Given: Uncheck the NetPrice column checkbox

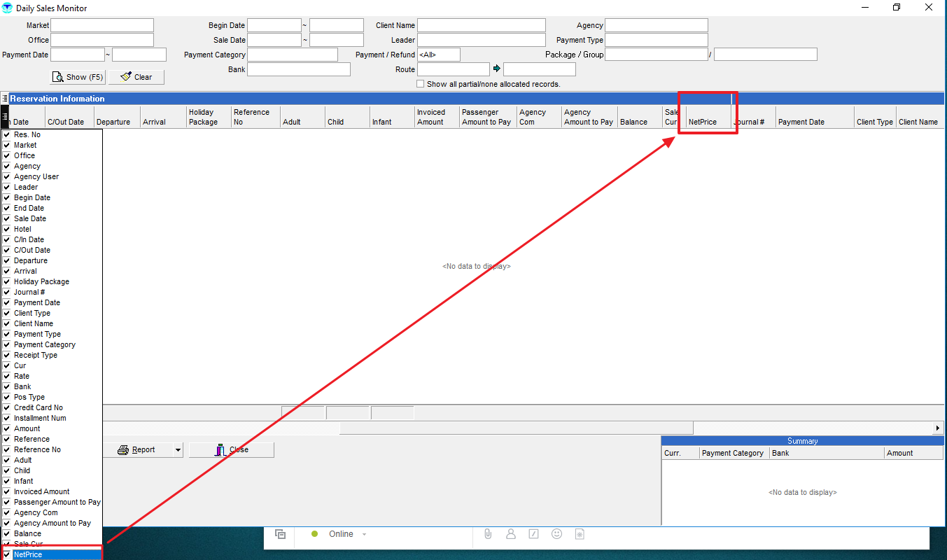Looking at the screenshot, I should 6,554.
